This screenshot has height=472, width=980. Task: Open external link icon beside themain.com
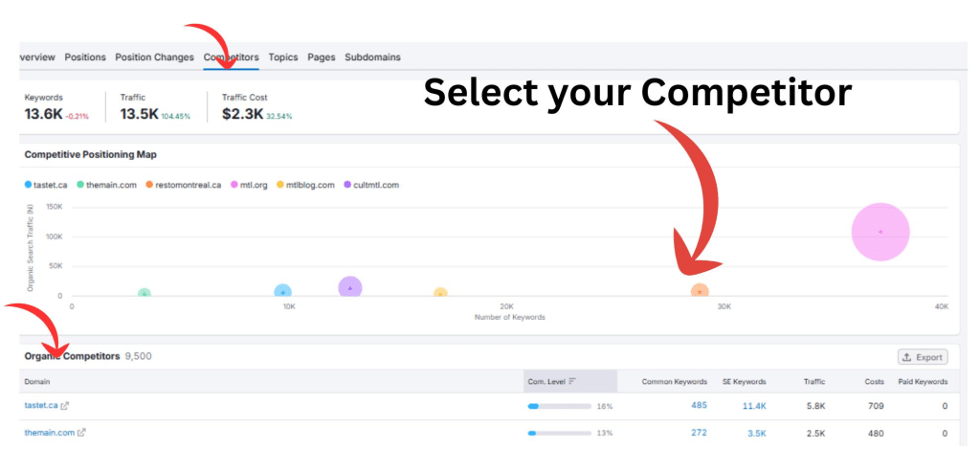click(81, 433)
